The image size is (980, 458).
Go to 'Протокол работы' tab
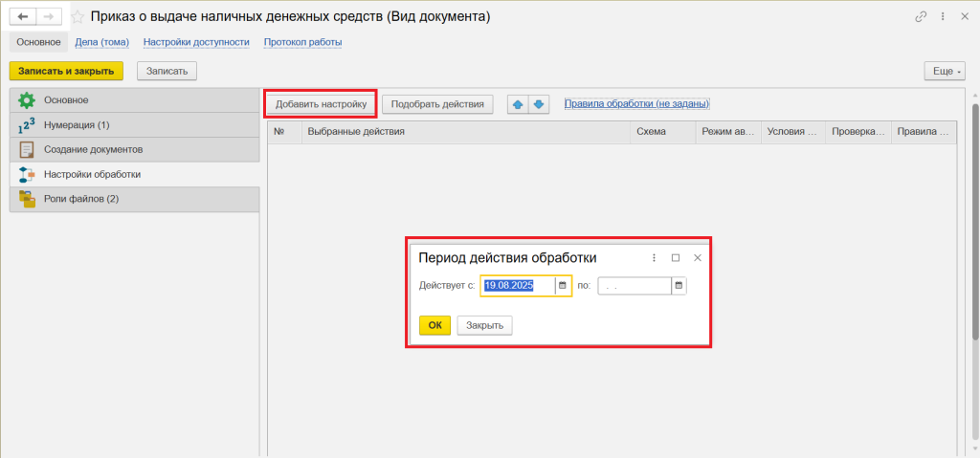tap(302, 42)
